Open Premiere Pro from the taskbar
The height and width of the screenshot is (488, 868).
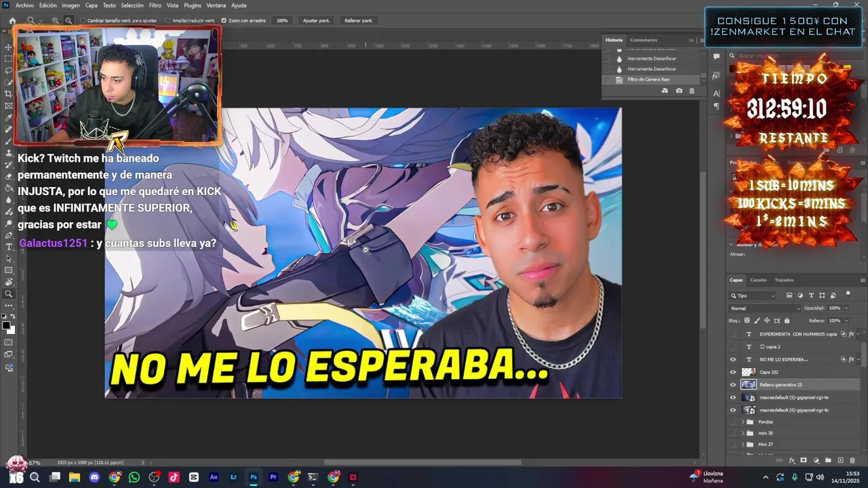(x=273, y=477)
